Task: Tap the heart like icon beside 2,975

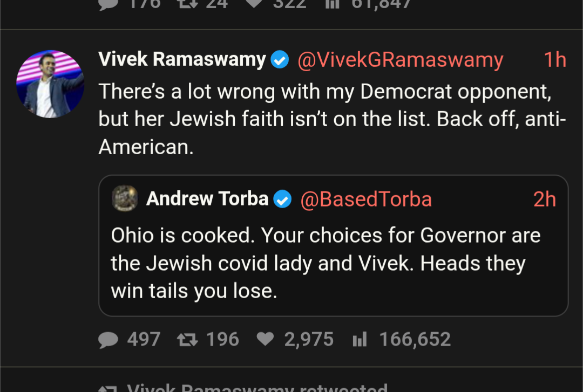Action: pyautogui.click(x=265, y=339)
